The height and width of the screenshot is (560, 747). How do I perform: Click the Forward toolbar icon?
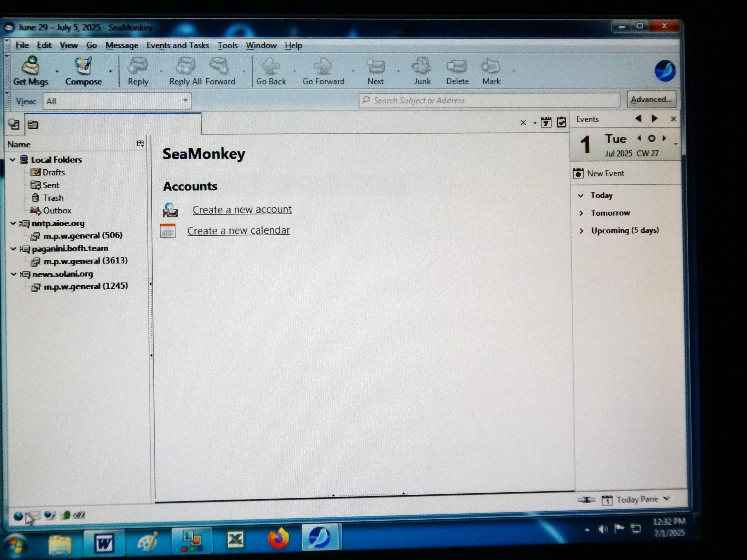click(x=220, y=65)
